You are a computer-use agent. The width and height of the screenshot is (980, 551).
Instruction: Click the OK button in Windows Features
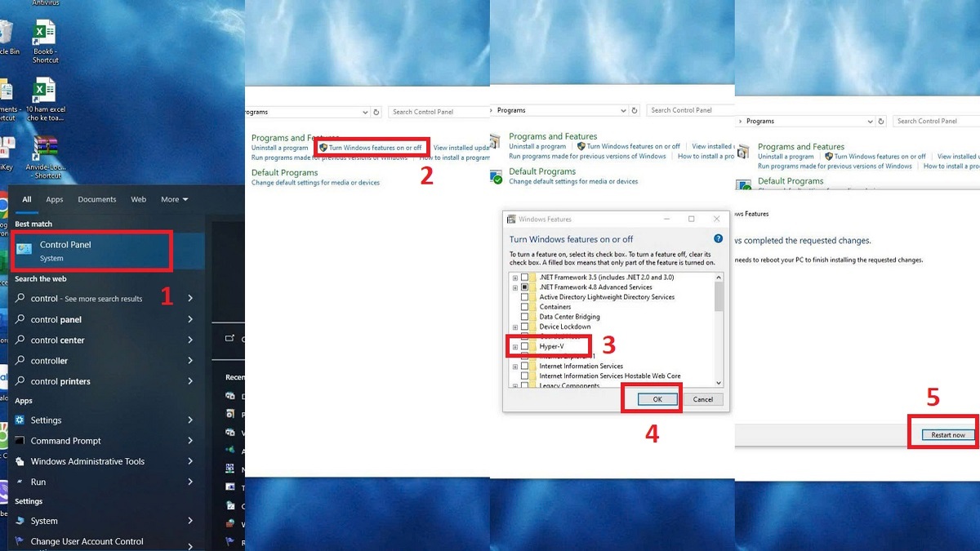tap(657, 399)
